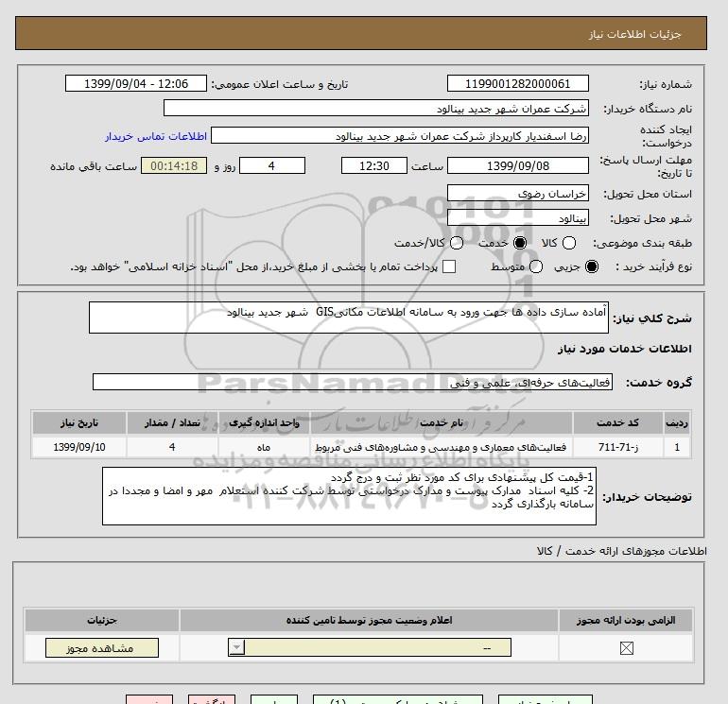This screenshot has width=728, height=704.
Task: Click service code cell ز-71-711
Action: point(617,447)
